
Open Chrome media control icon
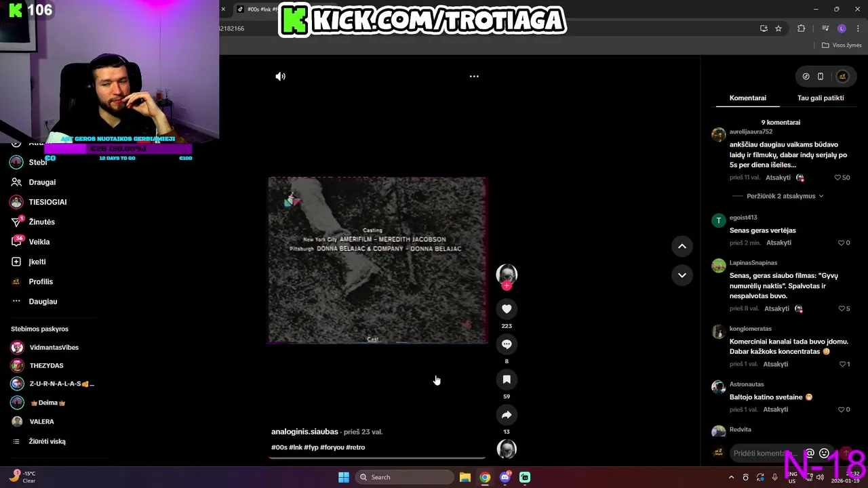tap(825, 28)
